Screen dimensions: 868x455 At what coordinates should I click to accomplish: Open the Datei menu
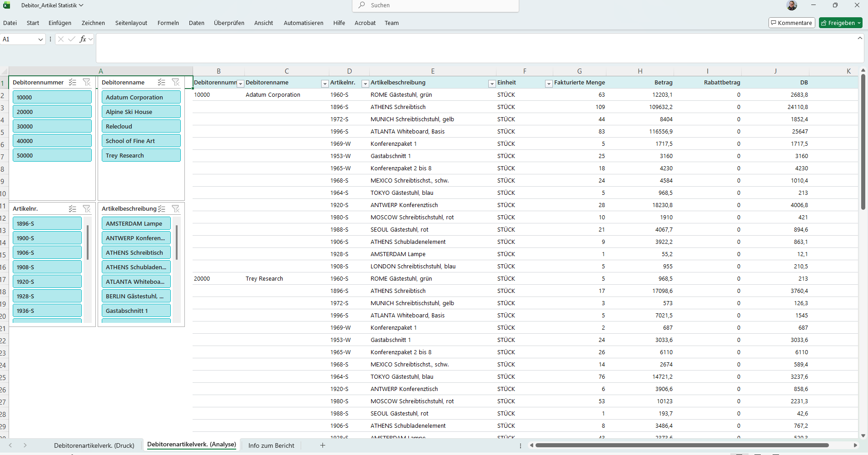tap(10, 23)
